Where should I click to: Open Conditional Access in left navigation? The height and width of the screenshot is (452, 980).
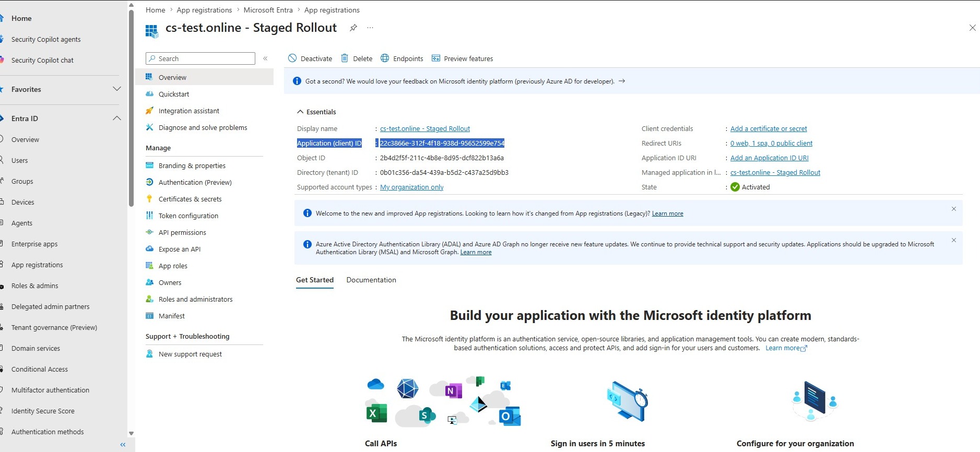point(40,369)
